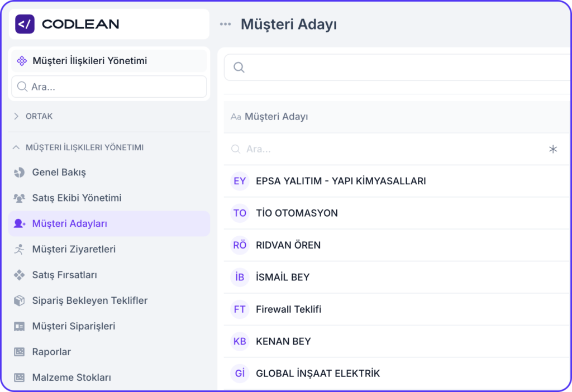Open the Firewall Teklifi record
The width and height of the screenshot is (572, 392).
coord(288,309)
